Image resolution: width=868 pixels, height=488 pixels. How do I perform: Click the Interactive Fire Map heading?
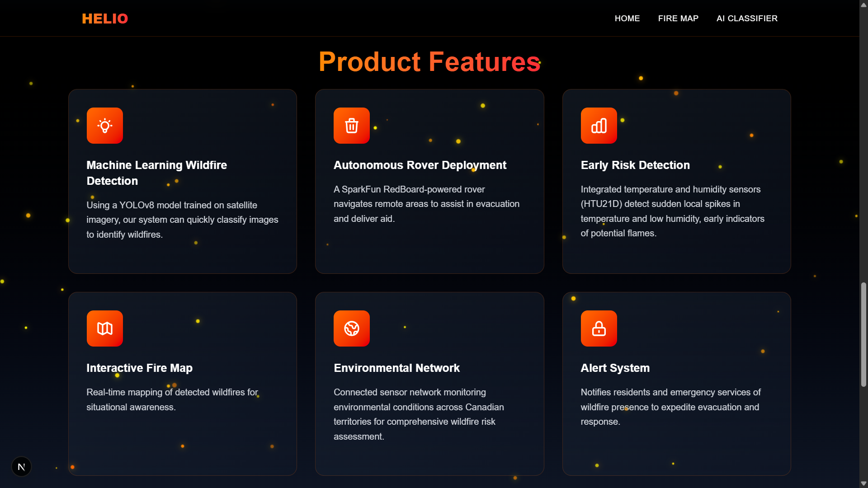click(x=139, y=368)
